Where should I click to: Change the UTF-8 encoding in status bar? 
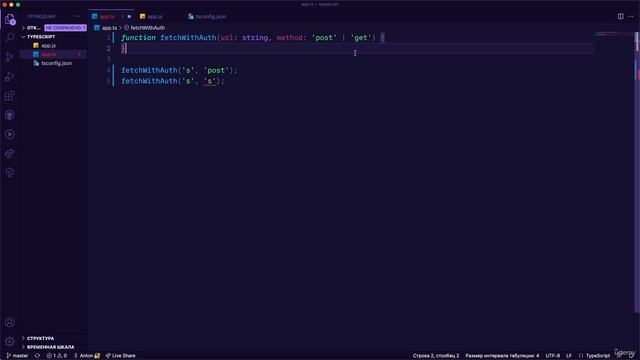(x=553, y=356)
